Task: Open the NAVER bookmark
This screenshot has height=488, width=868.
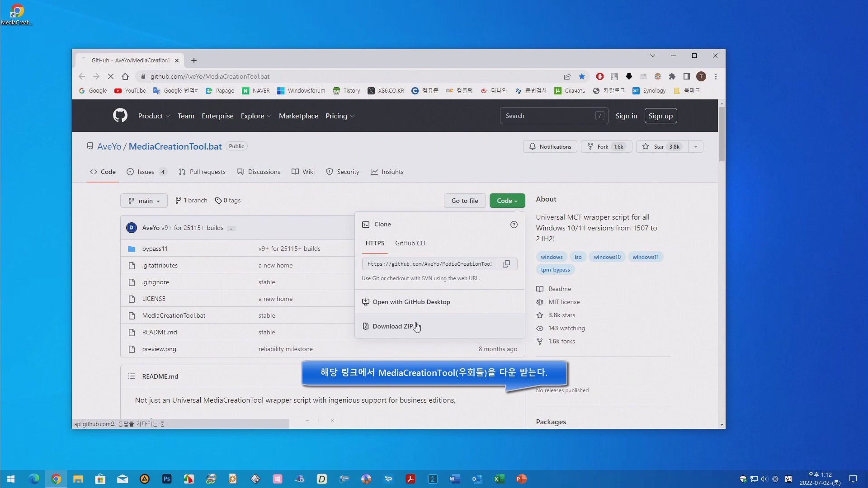Action: click(256, 91)
